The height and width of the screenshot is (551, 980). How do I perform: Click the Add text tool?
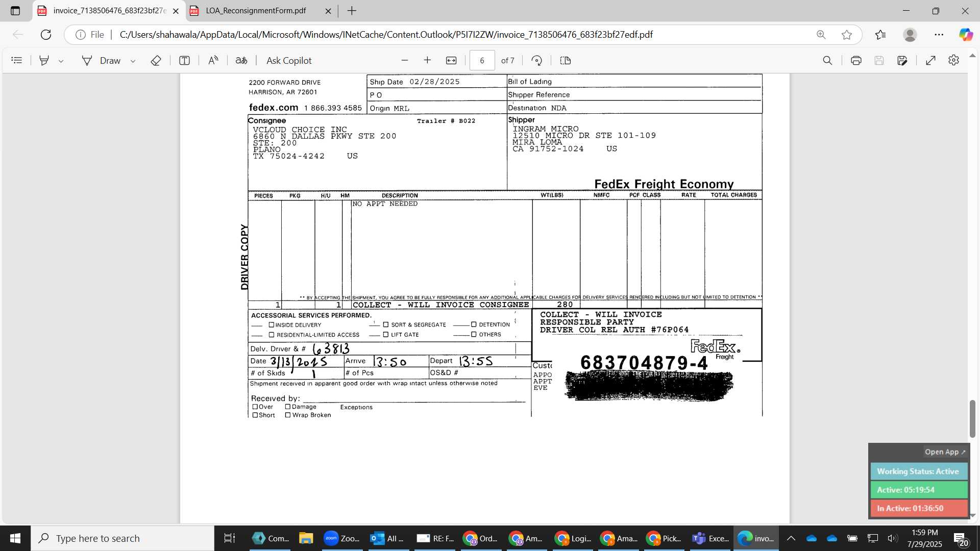[x=184, y=60]
